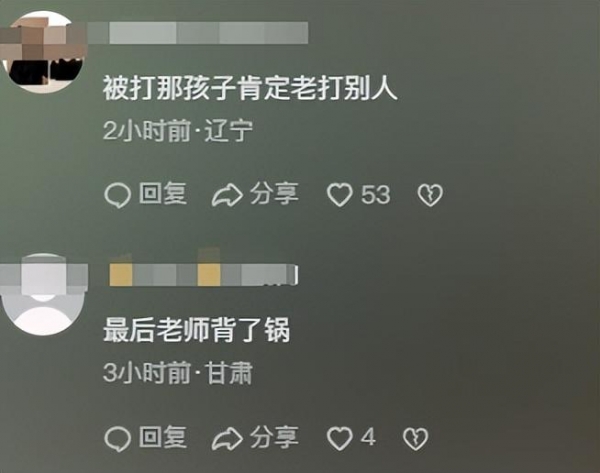Tap 回复 text on second comment
This screenshot has width=600, height=473.
tap(163, 437)
